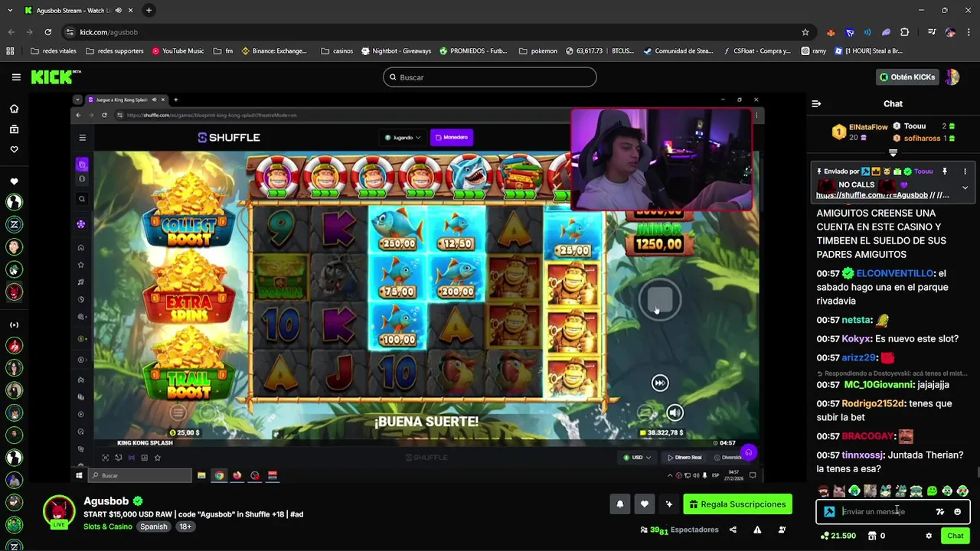This screenshot has height=551, width=980.
Task: Open the profile avatar in Kick header
Action: point(952,77)
